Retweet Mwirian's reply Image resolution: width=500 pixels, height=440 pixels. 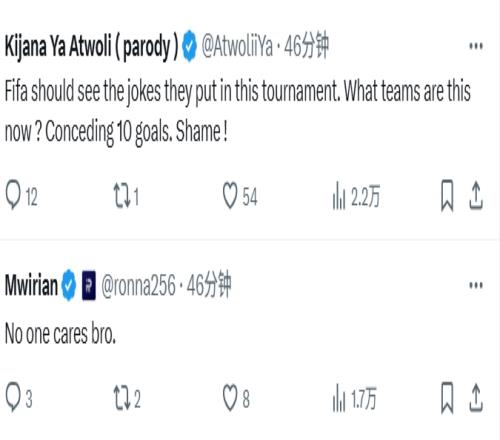click(x=127, y=398)
